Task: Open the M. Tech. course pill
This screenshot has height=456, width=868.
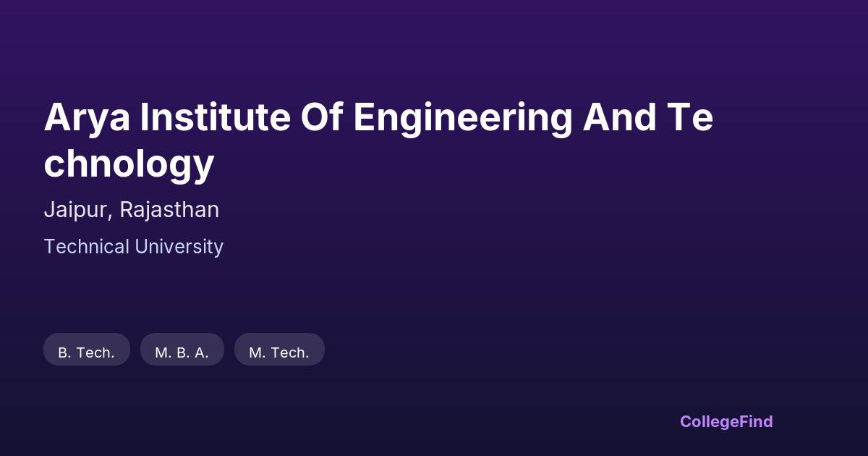Action: [279, 352]
